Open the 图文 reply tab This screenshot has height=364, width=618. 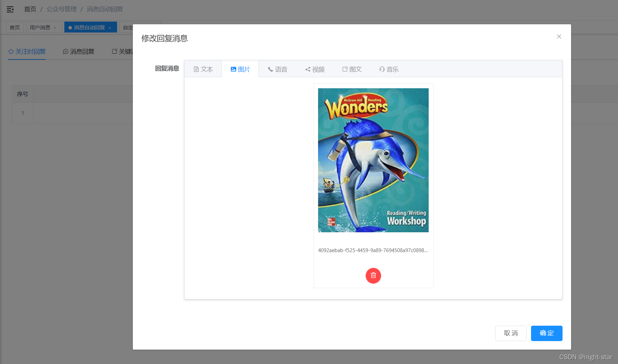352,69
